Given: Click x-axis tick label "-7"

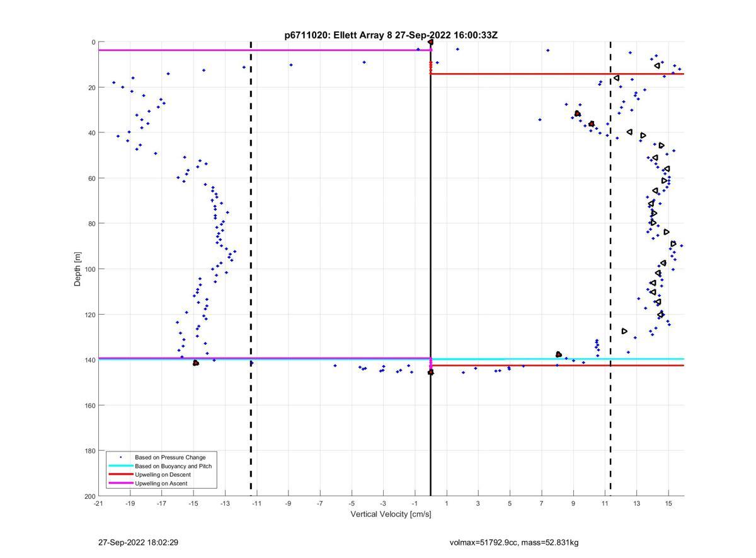Looking at the screenshot, I should pos(320,503).
